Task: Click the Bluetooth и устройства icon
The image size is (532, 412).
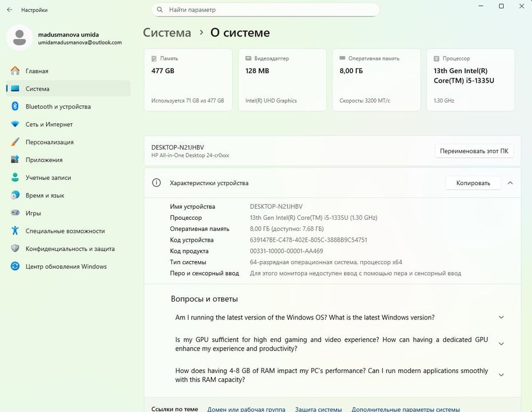Action: point(15,107)
